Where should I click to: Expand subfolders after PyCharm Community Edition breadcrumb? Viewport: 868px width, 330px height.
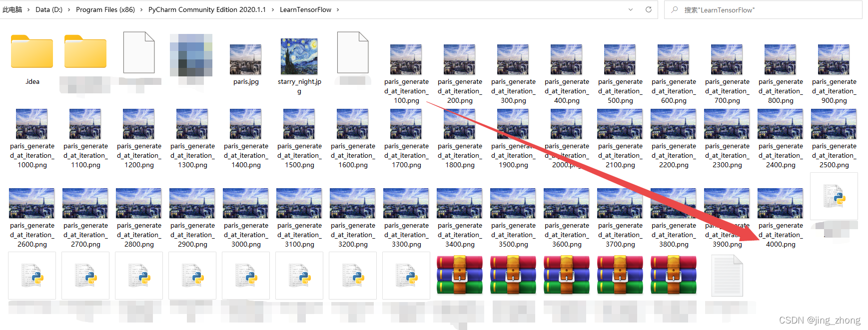[273, 9]
